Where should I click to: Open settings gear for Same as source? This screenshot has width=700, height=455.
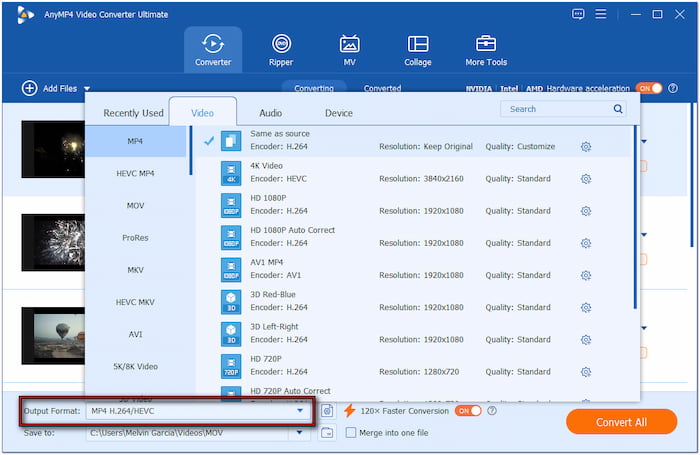coord(586,147)
